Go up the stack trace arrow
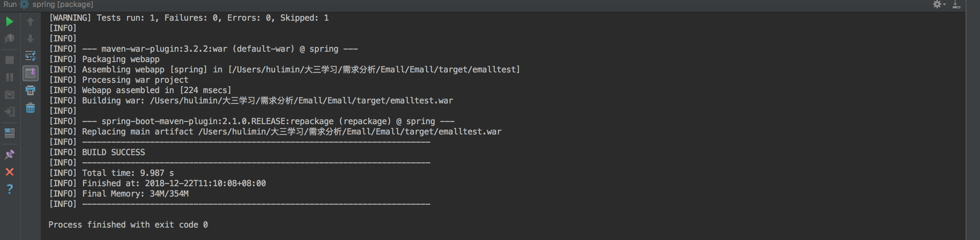This screenshot has height=240, width=980. point(30,21)
